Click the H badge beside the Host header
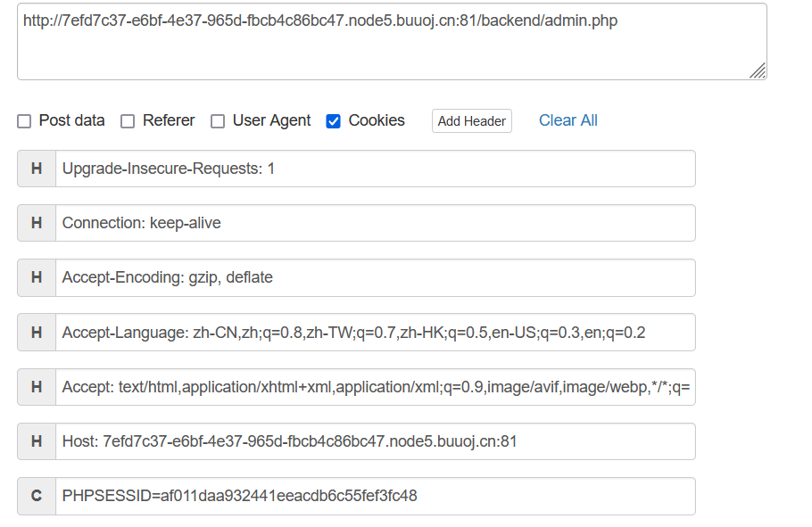The height and width of the screenshot is (527, 812). [x=37, y=441]
